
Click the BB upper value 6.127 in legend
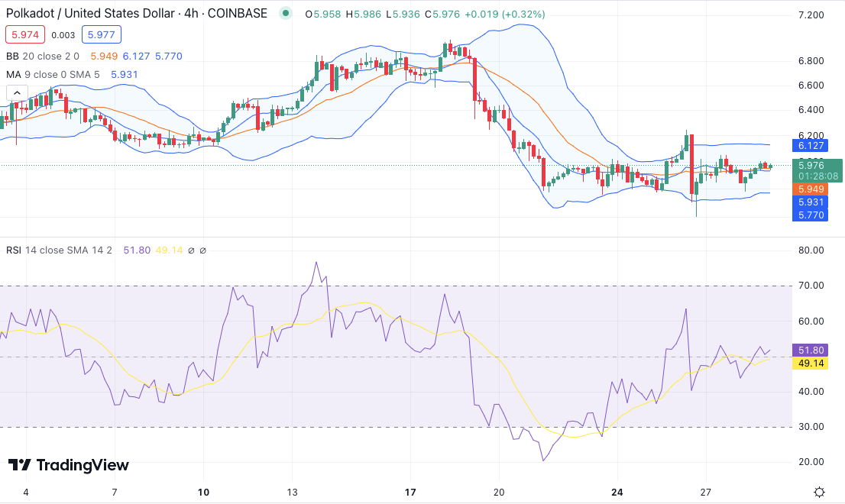(x=136, y=56)
